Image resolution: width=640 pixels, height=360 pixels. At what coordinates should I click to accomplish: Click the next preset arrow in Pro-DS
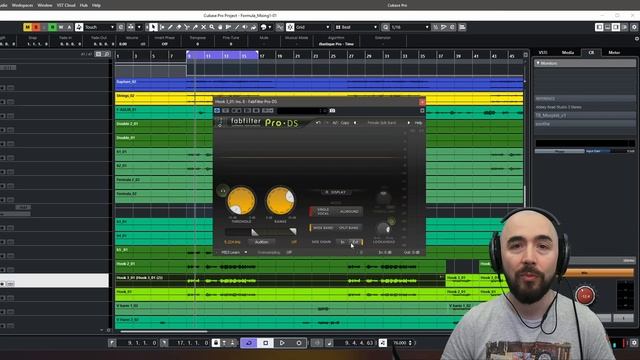[408, 122]
